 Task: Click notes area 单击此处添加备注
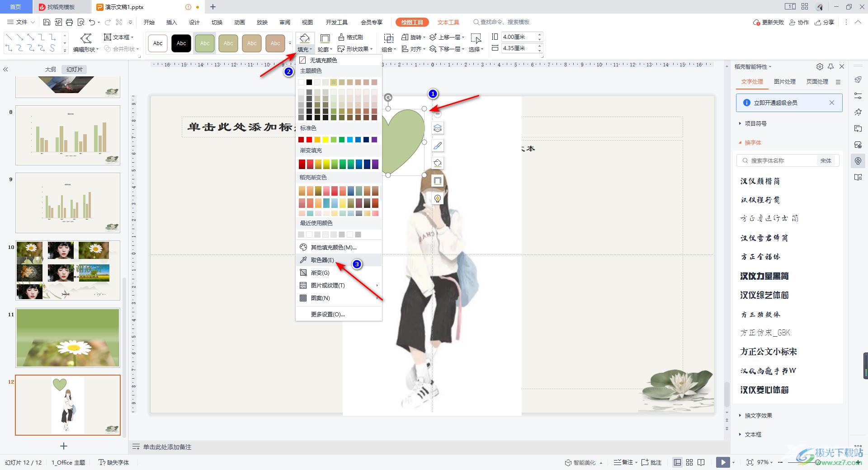pyautogui.click(x=167, y=447)
